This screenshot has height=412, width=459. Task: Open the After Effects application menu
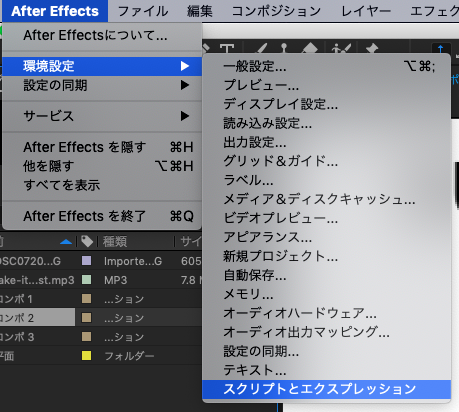pyautogui.click(x=55, y=11)
